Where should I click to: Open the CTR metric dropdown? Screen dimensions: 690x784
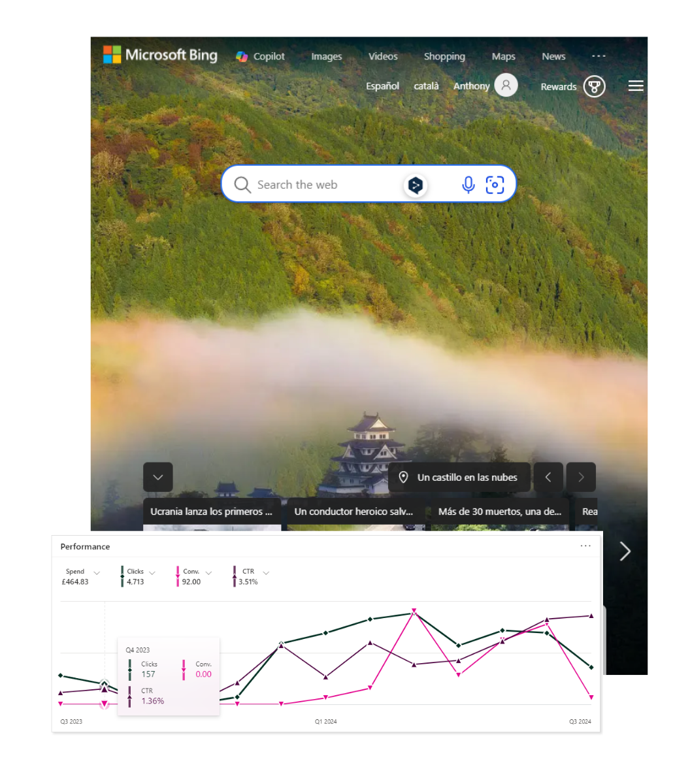pos(266,573)
